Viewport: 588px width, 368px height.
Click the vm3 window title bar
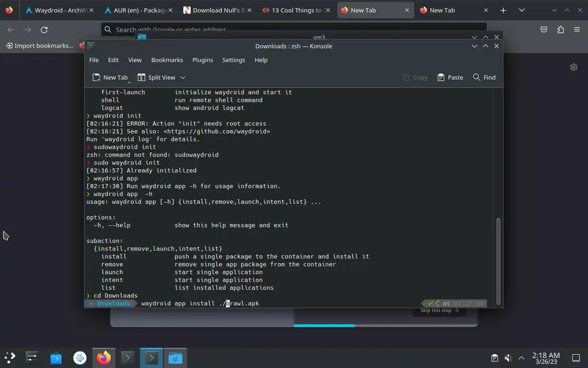click(319, 37)
